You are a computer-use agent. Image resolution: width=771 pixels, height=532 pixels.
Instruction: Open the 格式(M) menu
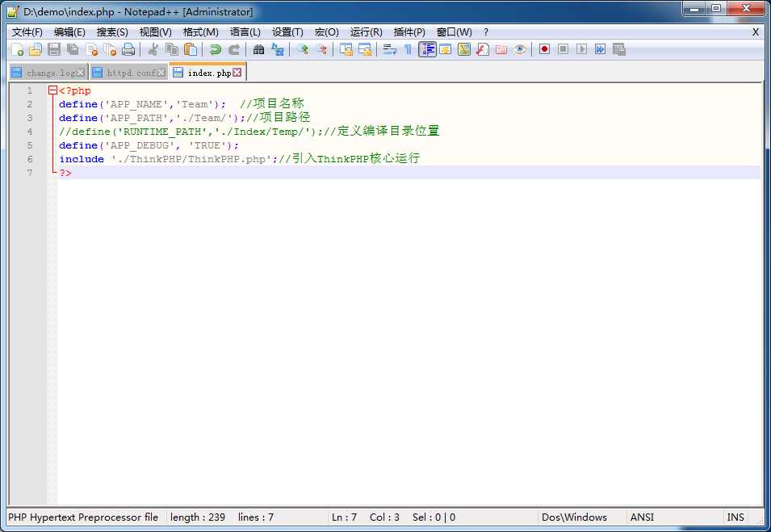coord(200,32)
